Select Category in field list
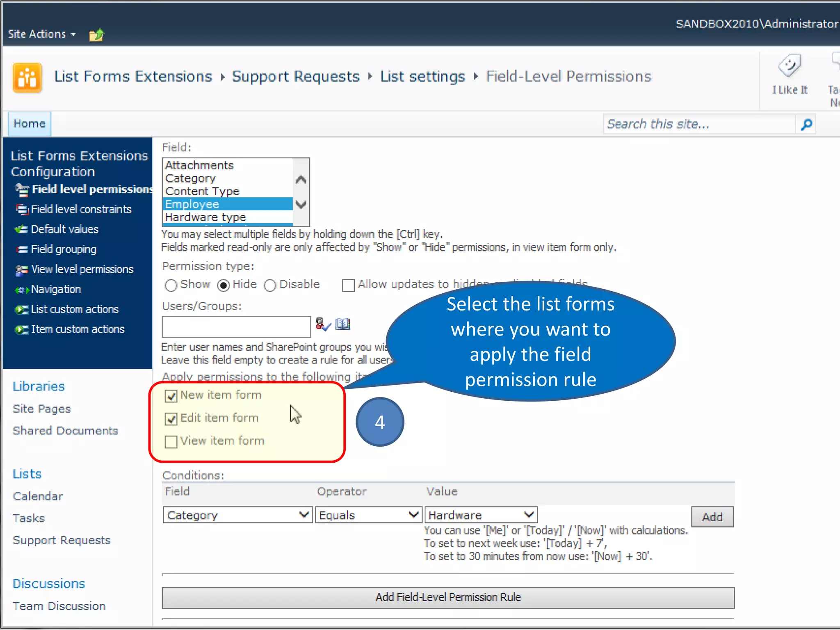 (x=228, y=178)
